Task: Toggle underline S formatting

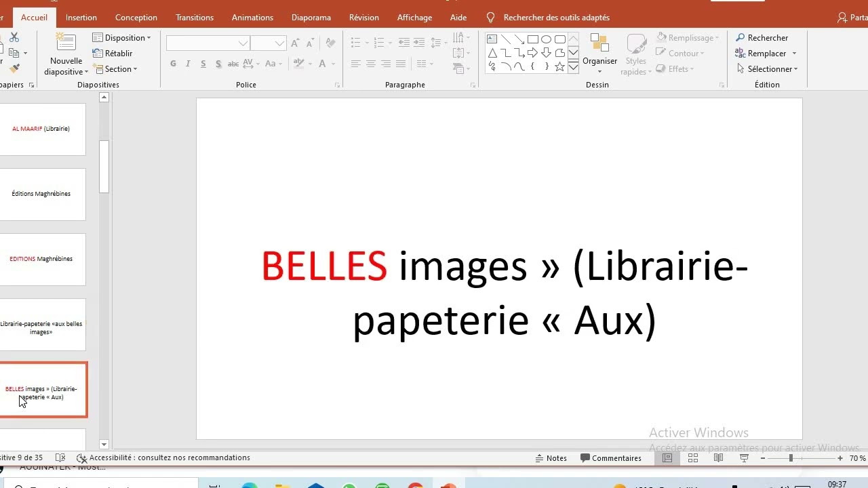Action: click(203, 64)
